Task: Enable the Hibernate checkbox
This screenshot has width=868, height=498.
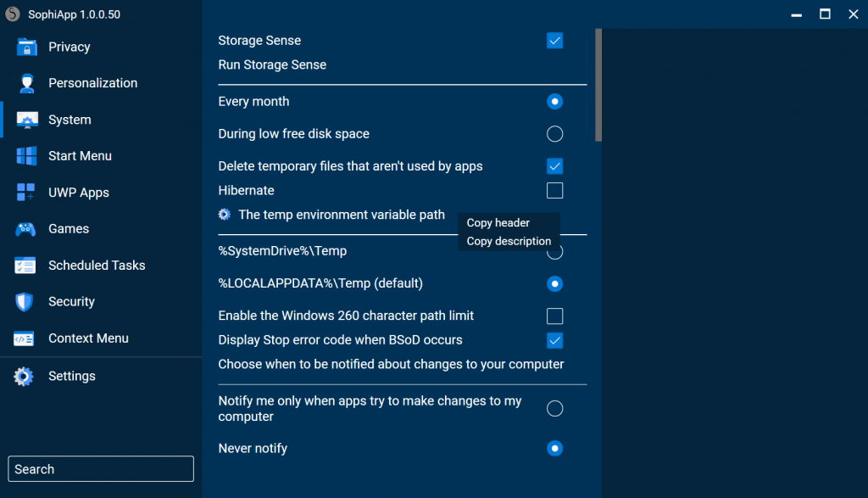Action: point(554,190)
